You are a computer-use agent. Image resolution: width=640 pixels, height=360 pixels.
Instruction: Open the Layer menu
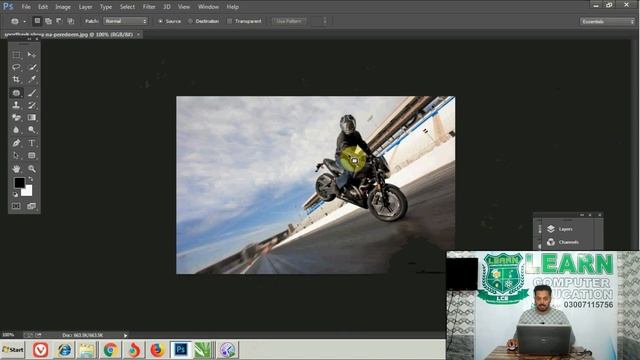coord(85,7)
